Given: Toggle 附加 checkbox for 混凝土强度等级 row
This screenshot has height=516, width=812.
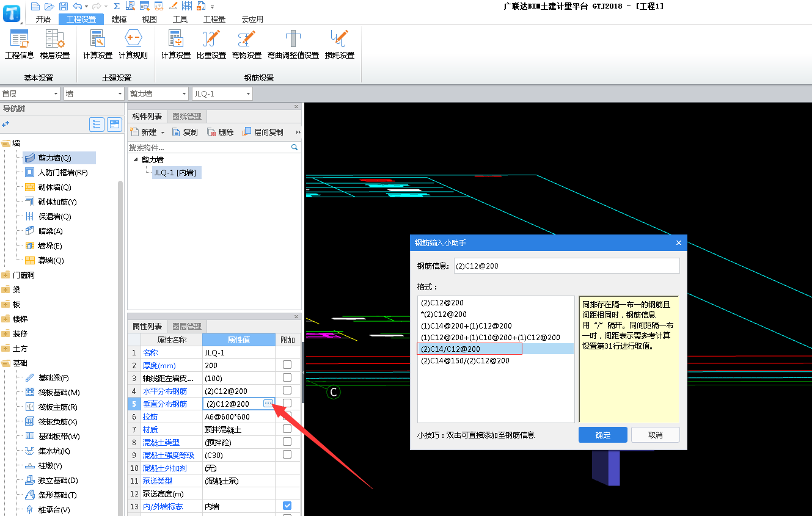Looking at the screenshot, I should point(287,454).
